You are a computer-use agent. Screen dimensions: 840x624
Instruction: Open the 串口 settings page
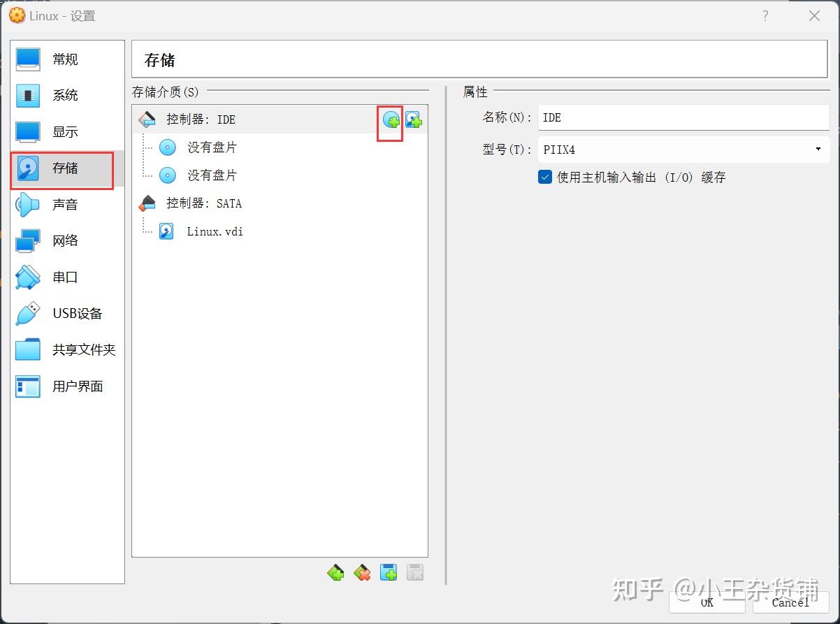coord(66,277)
